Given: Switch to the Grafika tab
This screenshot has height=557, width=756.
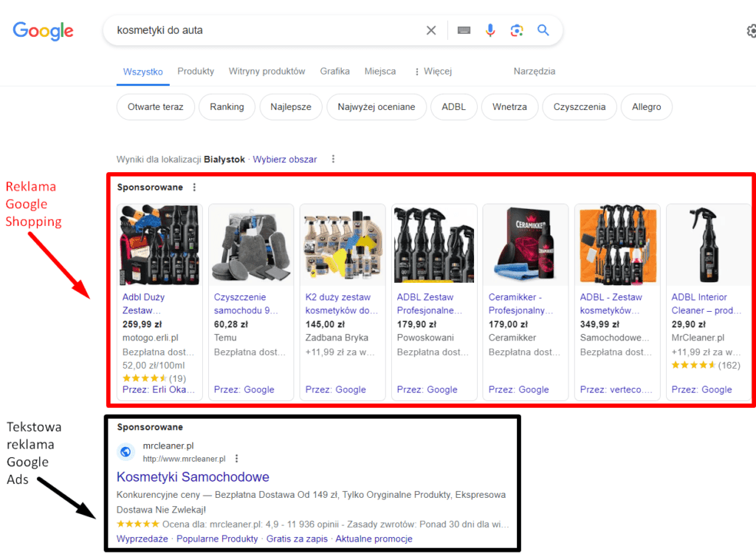Looking at the screenshot, I should point(334,72).
